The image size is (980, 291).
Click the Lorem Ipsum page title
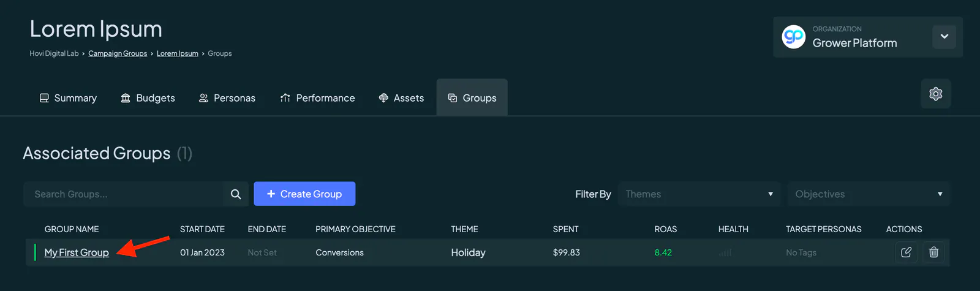(x=96, y=29)
